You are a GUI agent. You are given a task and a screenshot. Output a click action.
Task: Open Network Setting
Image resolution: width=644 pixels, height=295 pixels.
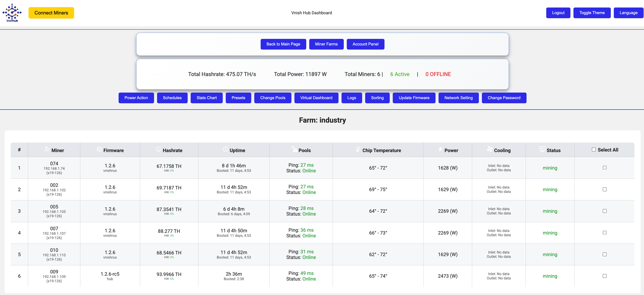[458, 98]
